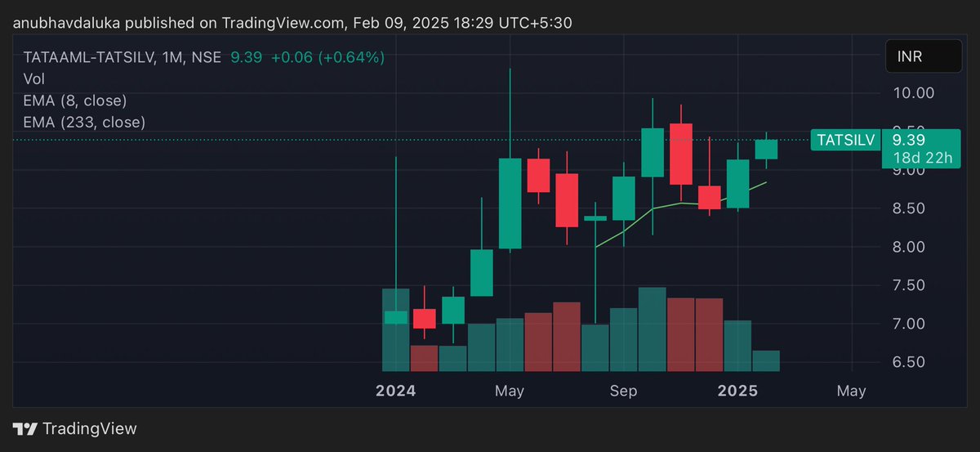Click the 10.00 price axis label
The image size is (980, 452).
tap(913, 93)
